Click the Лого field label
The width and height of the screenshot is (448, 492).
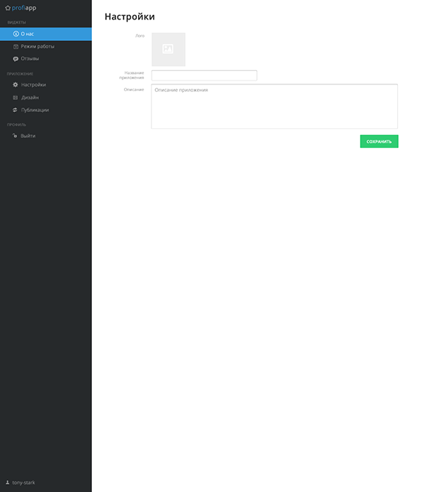[140, 36]
